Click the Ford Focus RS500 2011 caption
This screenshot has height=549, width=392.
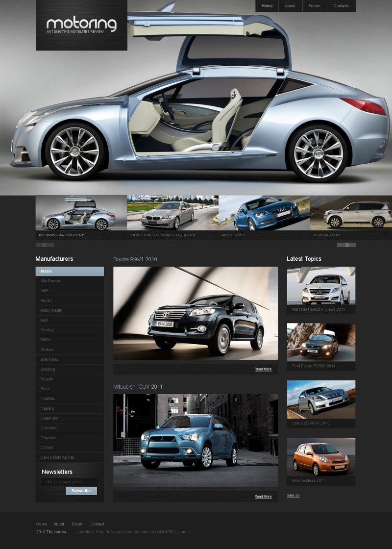(314, 366)
